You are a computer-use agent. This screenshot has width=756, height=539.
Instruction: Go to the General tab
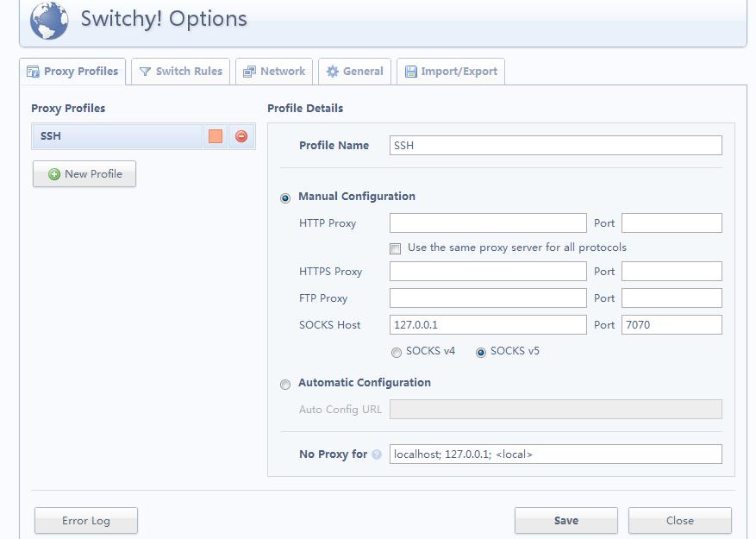coord(354,72)
